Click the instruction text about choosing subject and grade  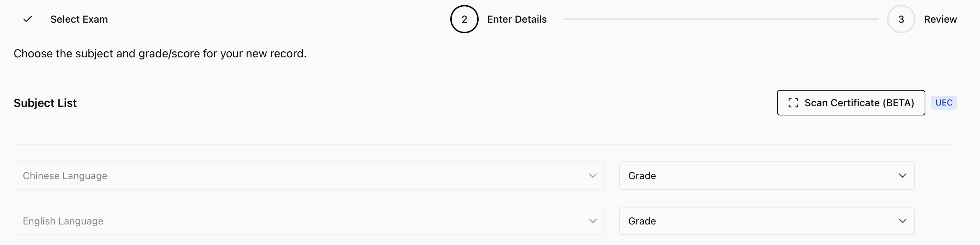point(160,53)
